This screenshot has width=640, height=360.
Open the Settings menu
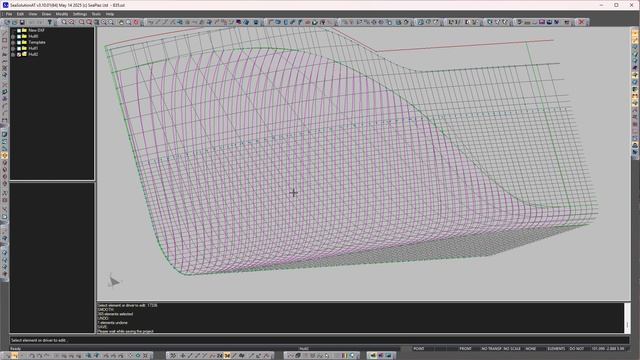click(80, 14)
